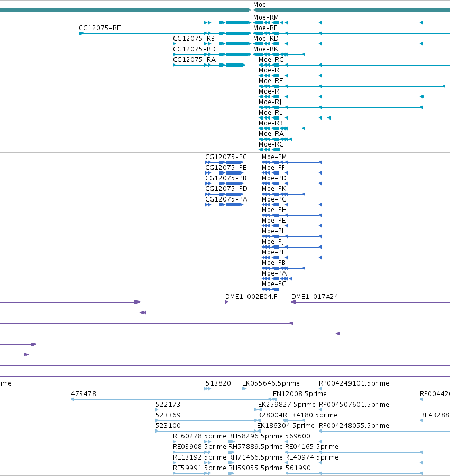Open the Moe-PG protein label
The width and height of the screenshot is (450, 476).
pyautogui.click(x=274, y=199)
